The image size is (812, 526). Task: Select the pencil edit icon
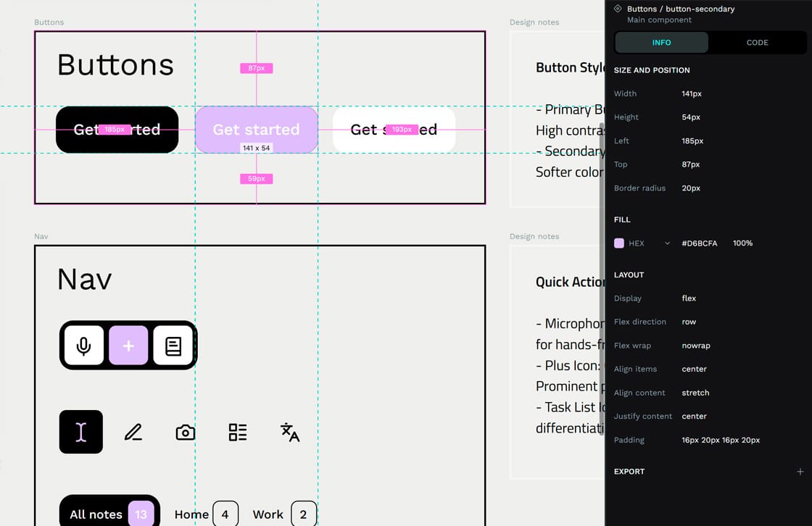click(x=133, y=432)
